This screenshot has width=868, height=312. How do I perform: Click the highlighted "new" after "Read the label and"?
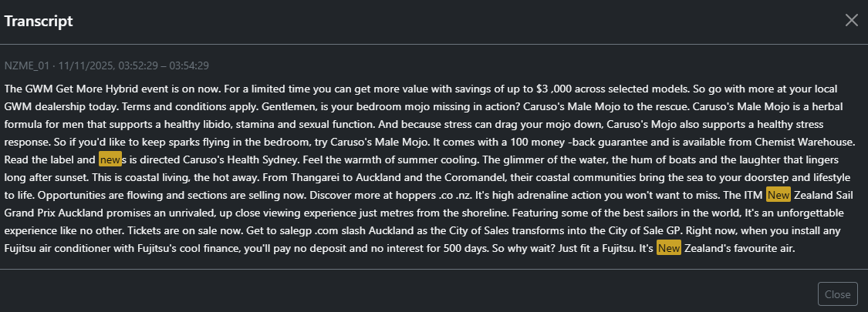point(110,159)
